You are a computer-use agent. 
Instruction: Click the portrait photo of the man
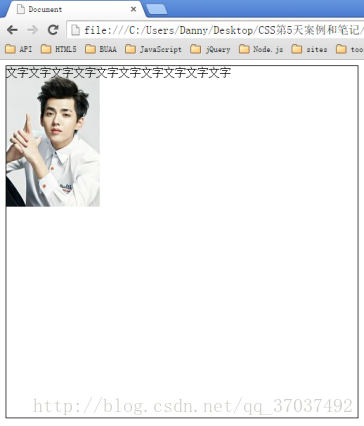pos(53,142)
